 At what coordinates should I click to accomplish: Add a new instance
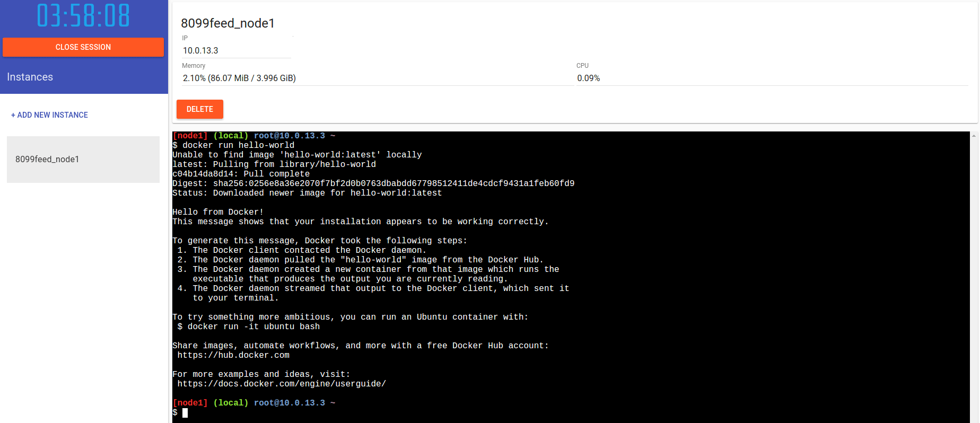[49, 115]
